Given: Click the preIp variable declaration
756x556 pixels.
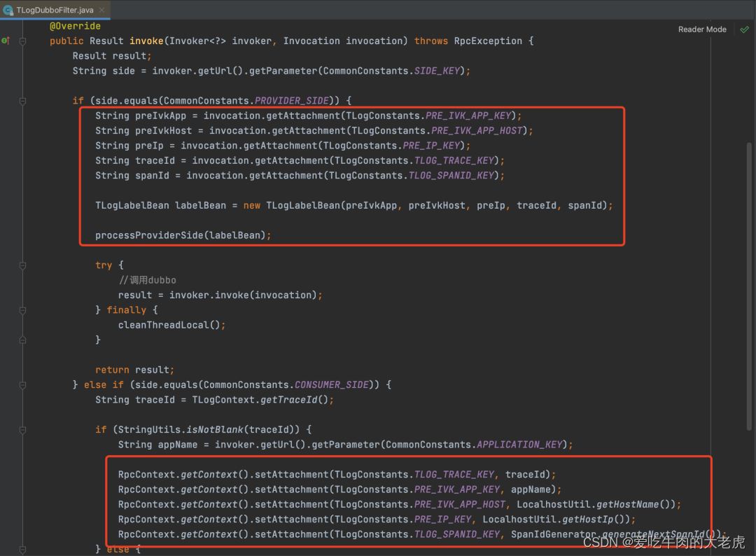Looking at the screenshot, I should pyautogui.click(x=149, y=146).
